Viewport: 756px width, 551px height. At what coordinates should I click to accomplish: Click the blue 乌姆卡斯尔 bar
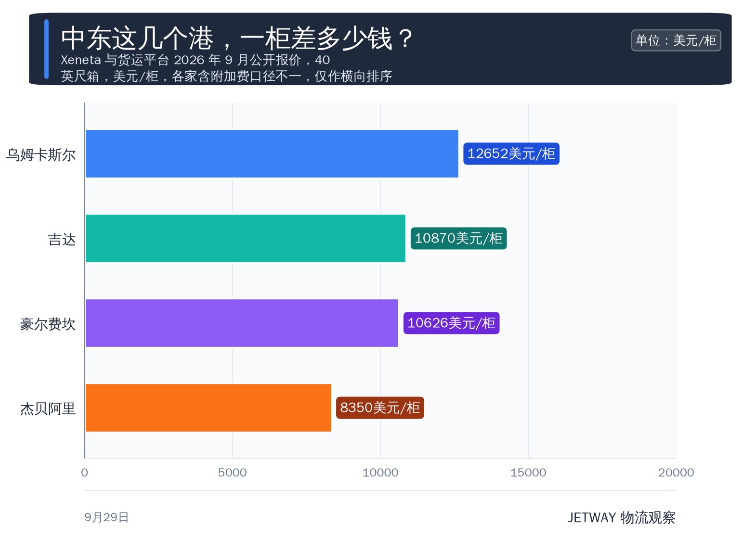pyautogui.click(x=272, y=154)
